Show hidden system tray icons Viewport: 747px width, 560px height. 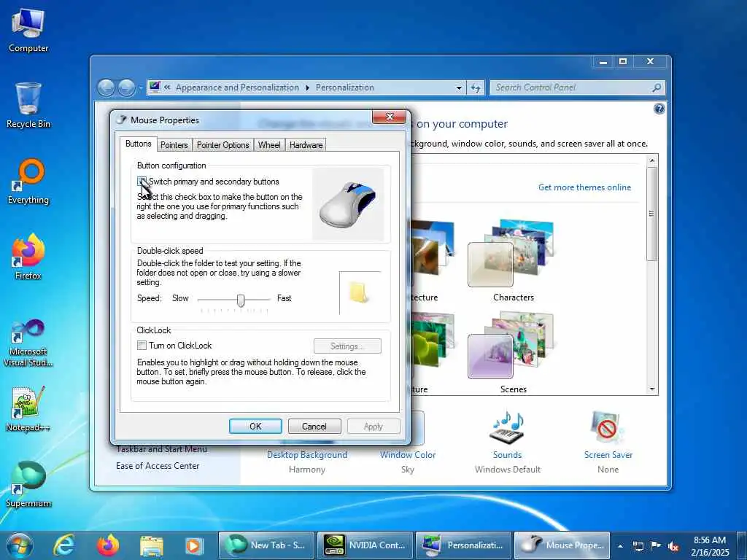(620, 545)
